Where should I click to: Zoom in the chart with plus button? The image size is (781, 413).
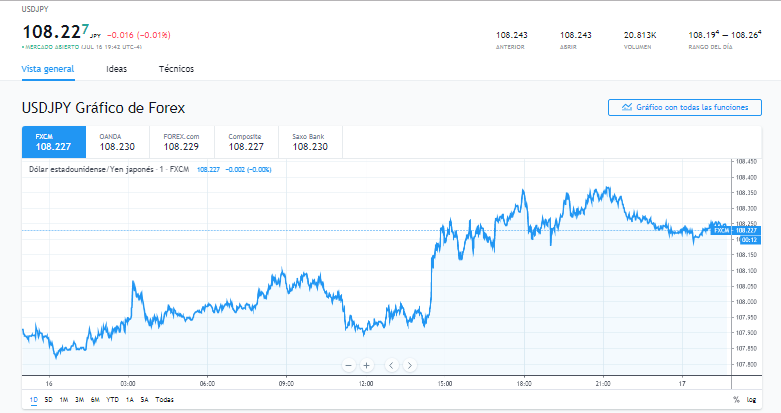pos(367,365)
